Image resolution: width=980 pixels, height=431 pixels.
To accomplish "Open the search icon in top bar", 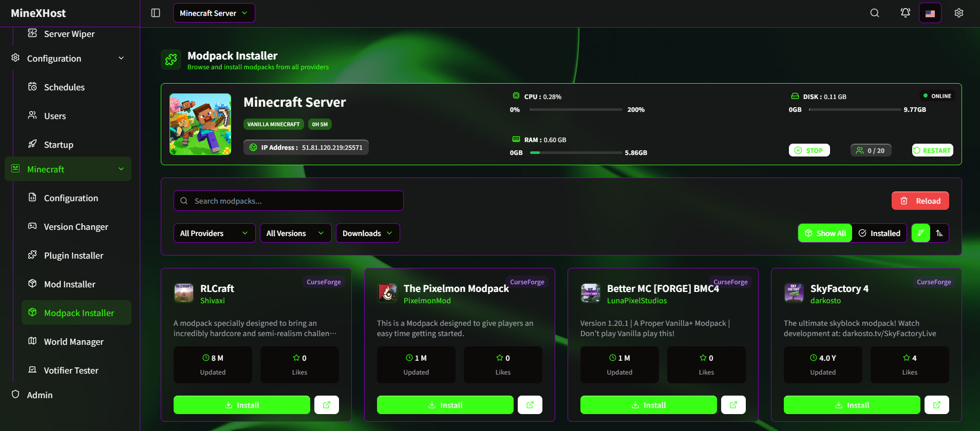I will pos(875,13).
